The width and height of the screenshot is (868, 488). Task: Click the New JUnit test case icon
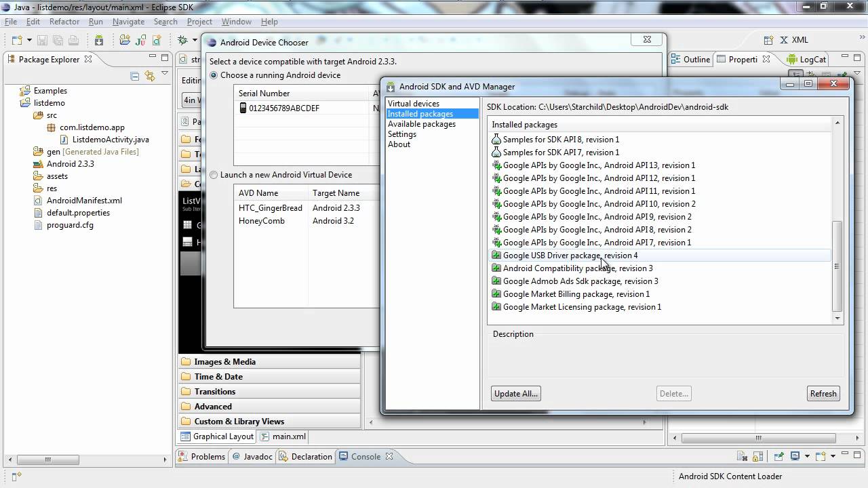141,40
